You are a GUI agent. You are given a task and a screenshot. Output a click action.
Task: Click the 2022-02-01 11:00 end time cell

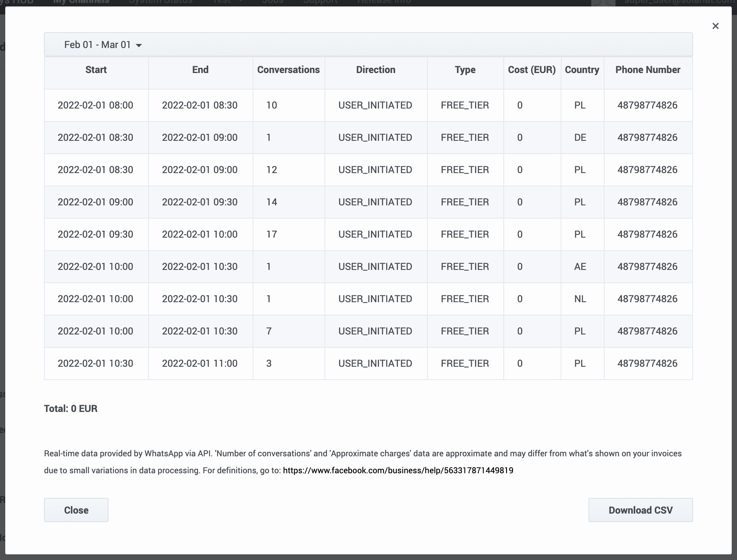click(200, 364)
